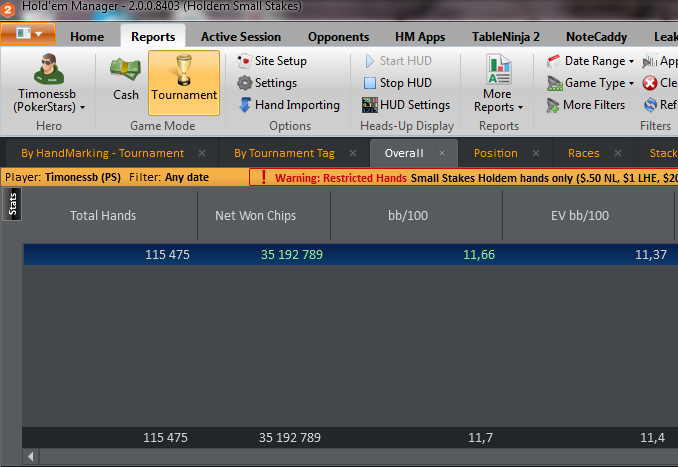Click the red Clear filters icon

[649, 83]
